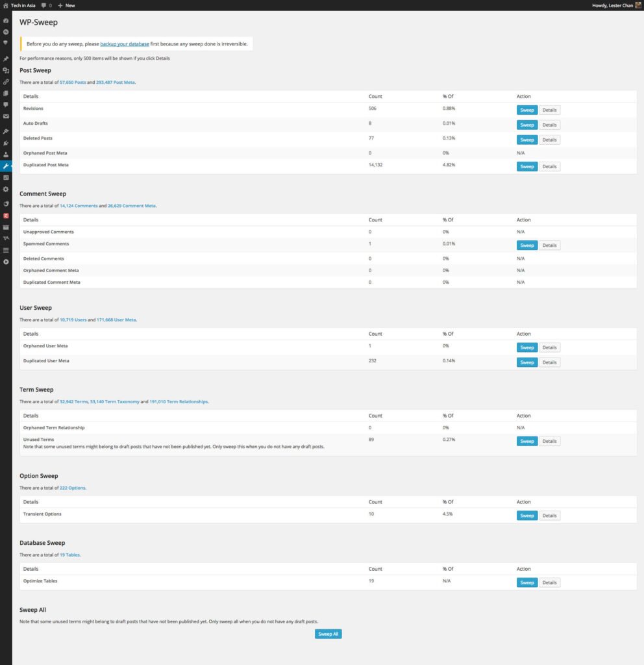644x665 pixels.
Task: Collapse the admin sidebar menu
Action: (x=6, y=262)
